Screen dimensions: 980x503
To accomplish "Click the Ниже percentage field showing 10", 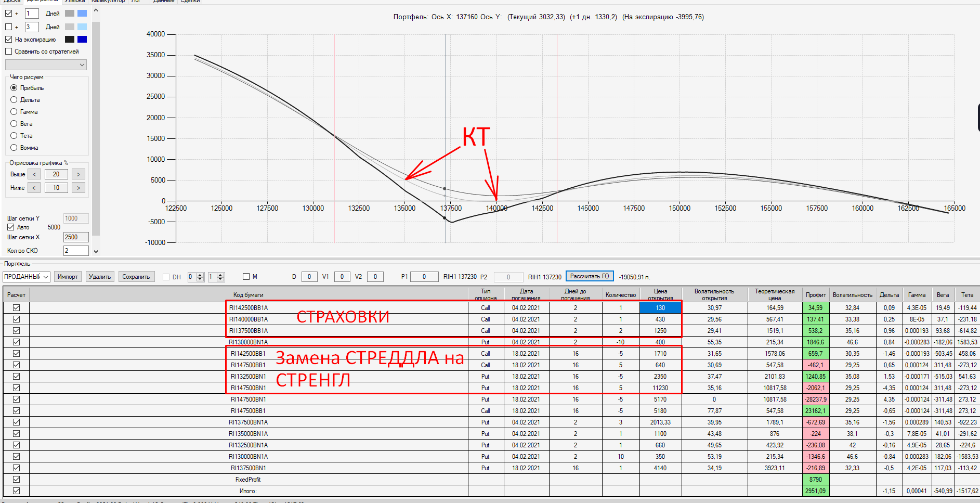I will point(56,188).
